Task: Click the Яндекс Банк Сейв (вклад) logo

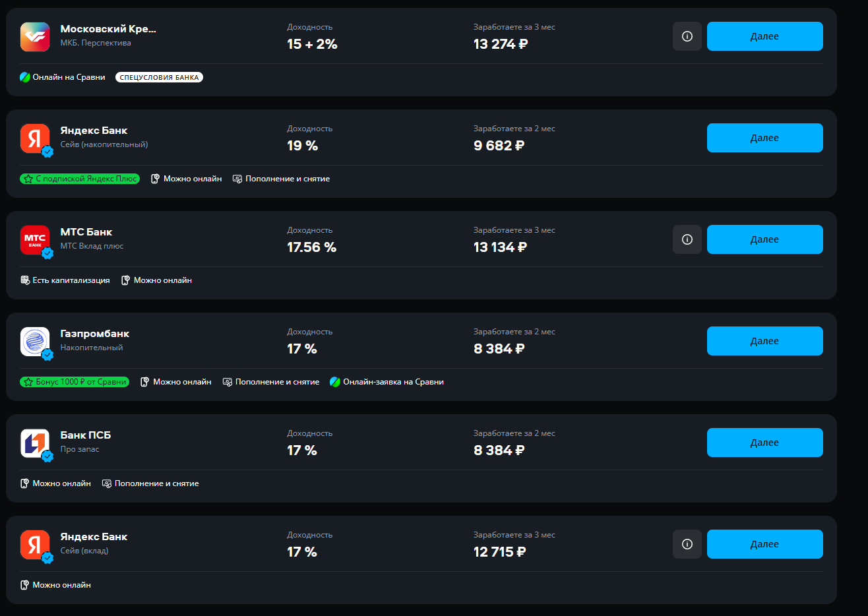Action: (x=35, y=545)
